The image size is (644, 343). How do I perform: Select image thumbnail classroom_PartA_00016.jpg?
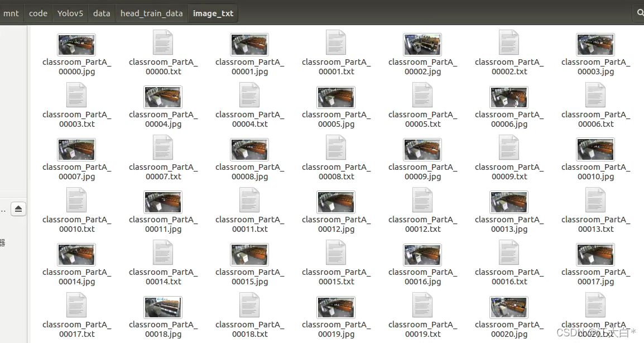pyautogui.click(x=422, y=255)
